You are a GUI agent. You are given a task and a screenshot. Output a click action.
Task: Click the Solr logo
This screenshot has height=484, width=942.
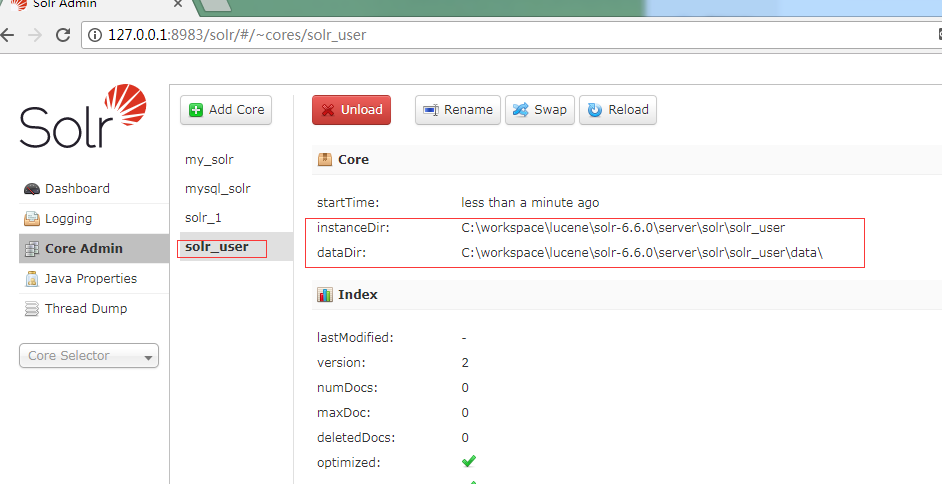coord(83,116)
